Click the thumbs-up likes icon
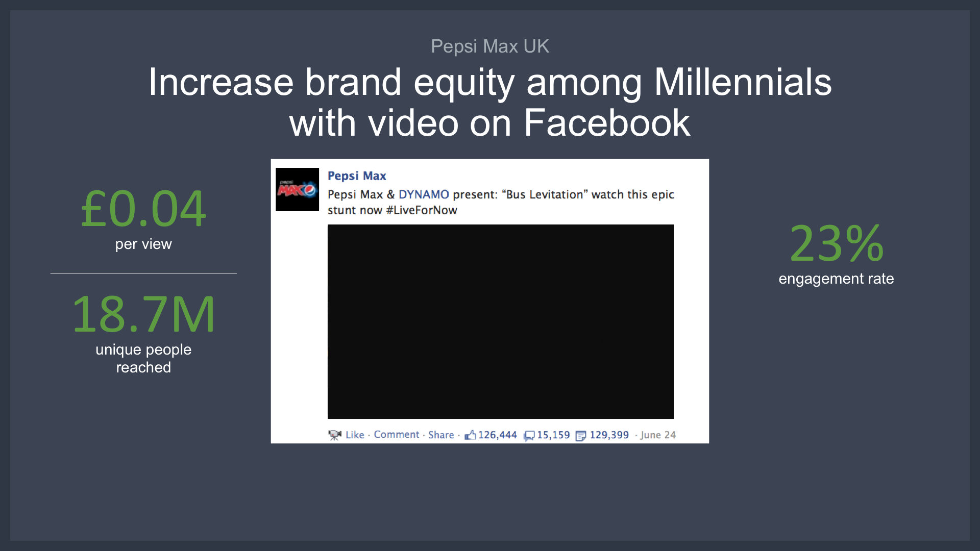 [470, 435]
